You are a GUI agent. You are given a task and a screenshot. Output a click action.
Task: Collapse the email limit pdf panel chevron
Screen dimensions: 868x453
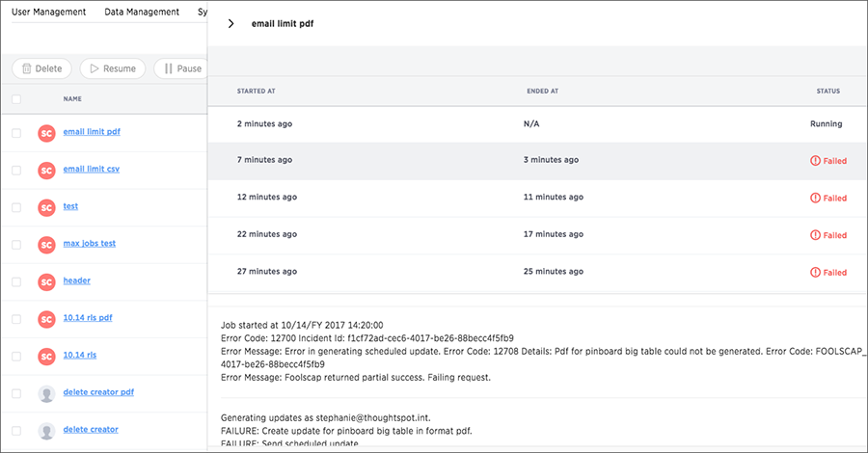tap(231, 24)
